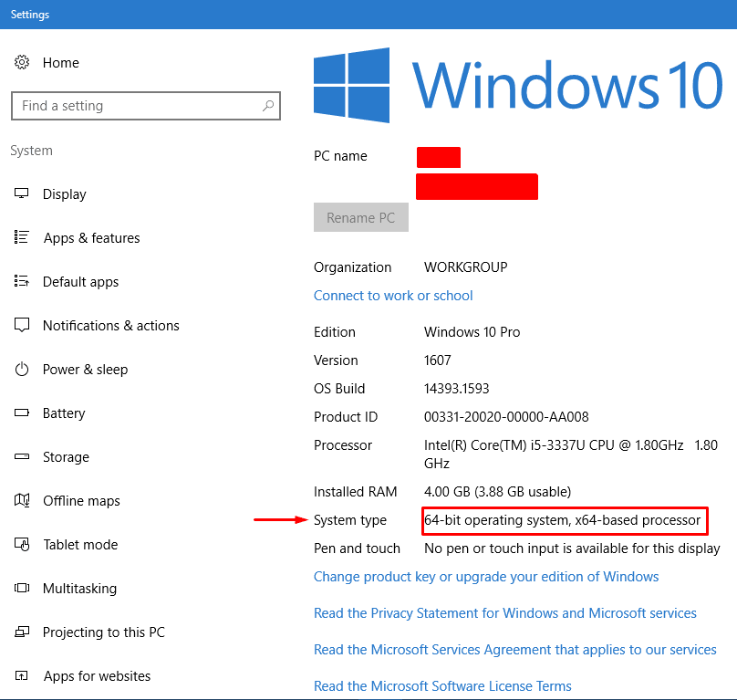Open Connect to work or school link

point(393,296)
